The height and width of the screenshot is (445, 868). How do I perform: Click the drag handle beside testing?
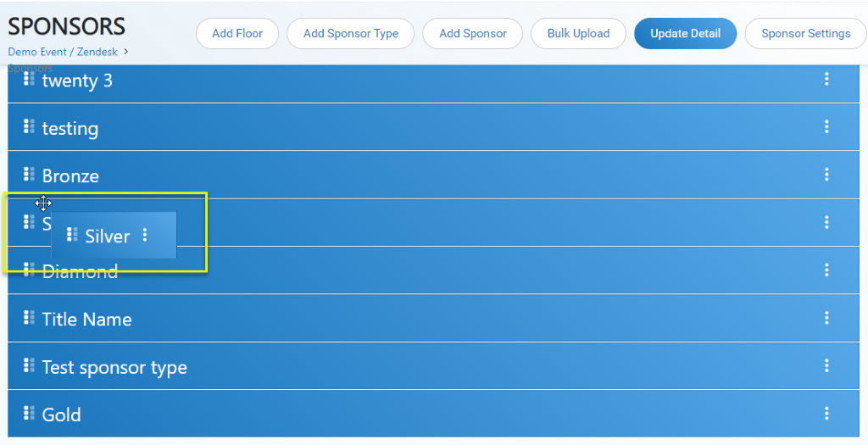[x=29, y=127]
